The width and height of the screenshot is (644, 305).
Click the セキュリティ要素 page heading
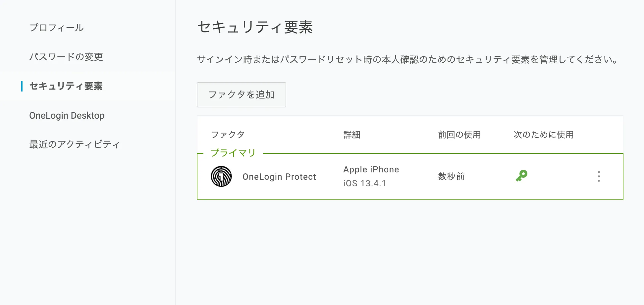pos(255,27)
